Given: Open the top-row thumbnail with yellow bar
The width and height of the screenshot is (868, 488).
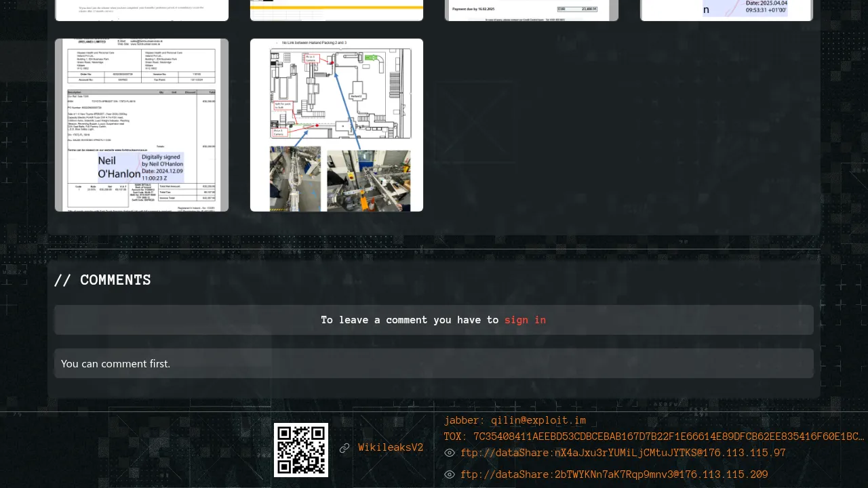Looking at the screenshot, I should 336,10.
